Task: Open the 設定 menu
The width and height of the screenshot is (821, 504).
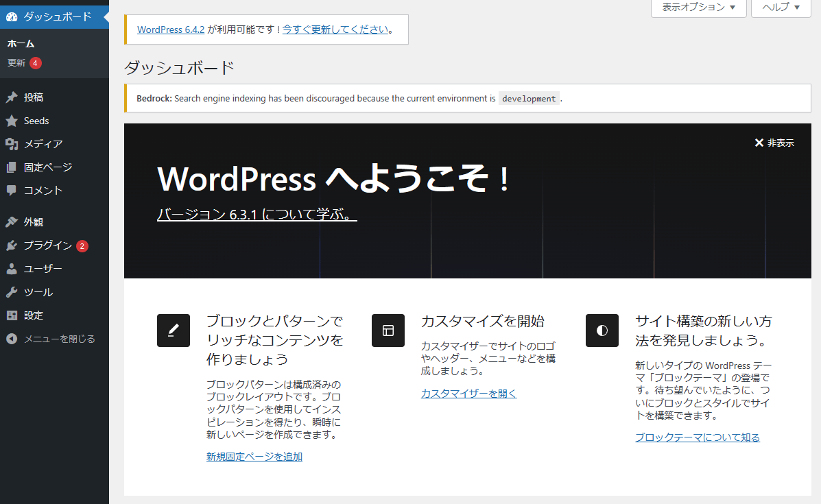Action: [54, 315]
